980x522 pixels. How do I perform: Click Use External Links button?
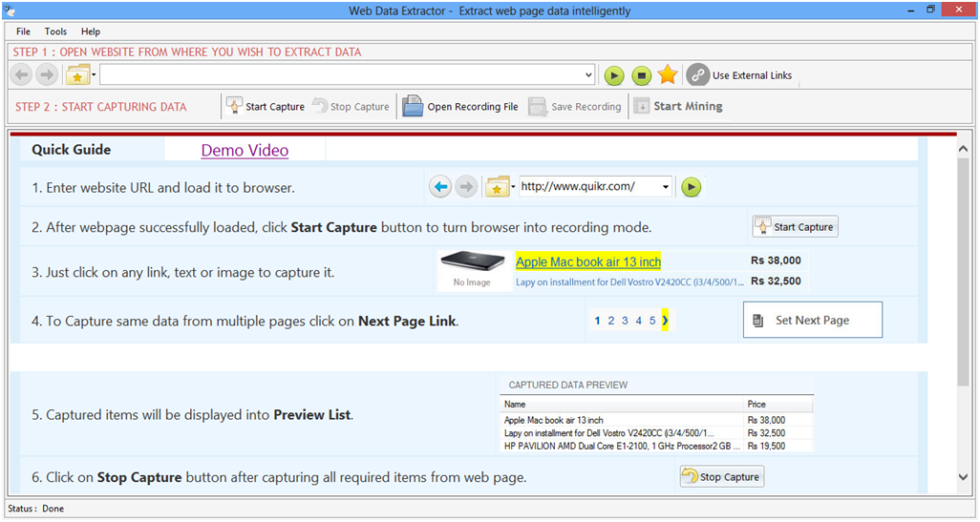coord(739,75)
